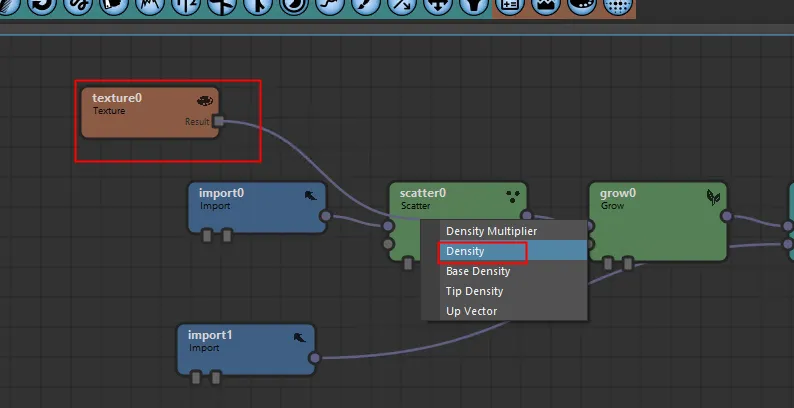Click the spiral icon in top toolbar
Screen dimensions: 794x408
coord(292,6)
